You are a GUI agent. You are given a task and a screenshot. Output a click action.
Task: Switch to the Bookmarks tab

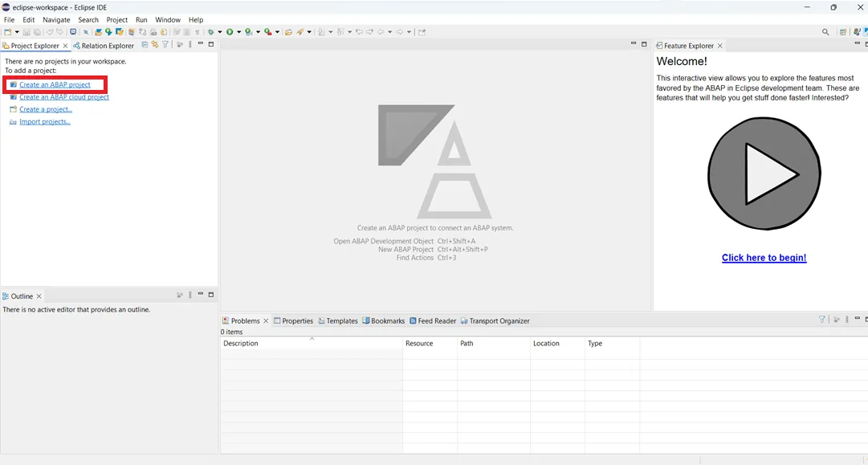[x=384, y=321]
